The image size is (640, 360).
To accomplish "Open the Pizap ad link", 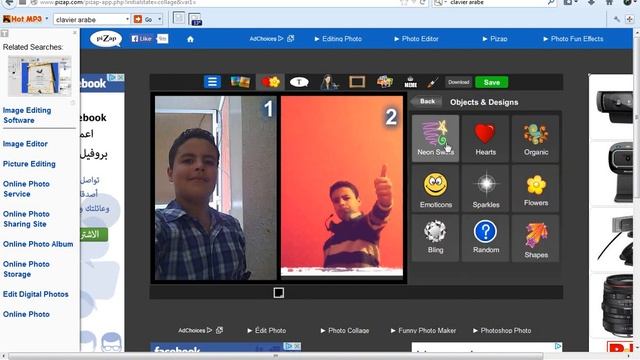I will pyautogui.click(x=495, y=39).
